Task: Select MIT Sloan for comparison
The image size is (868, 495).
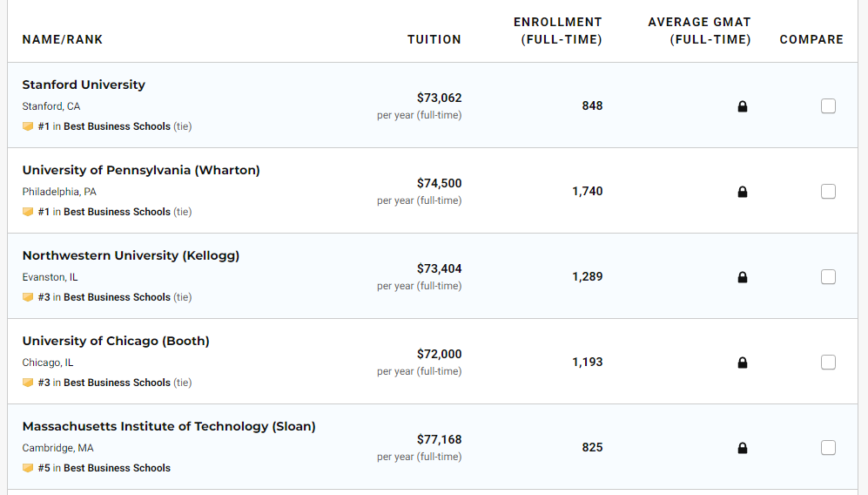Action: click(x=828, y=447)
